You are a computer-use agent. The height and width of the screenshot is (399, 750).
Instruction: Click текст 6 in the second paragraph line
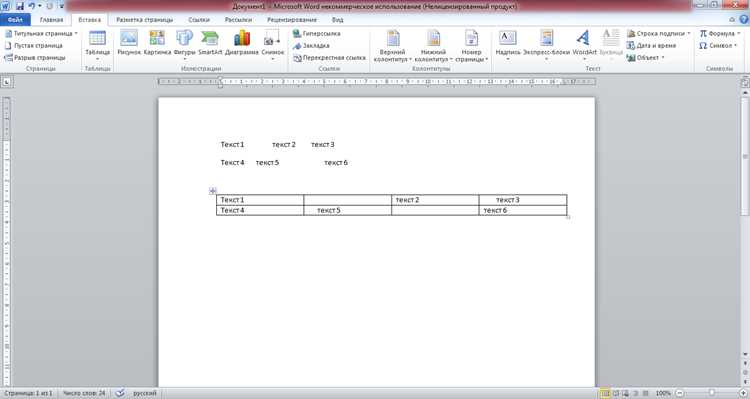[x=336, y=163]
